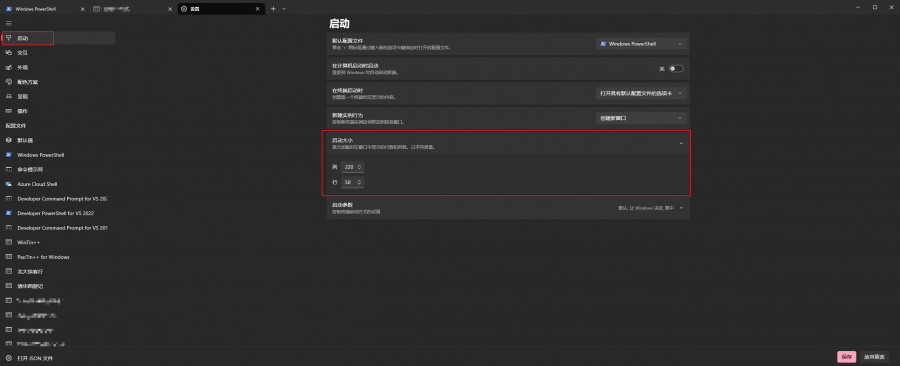Open 在终端启动时 dropdown
900x366 pixels.
pyautogui.click(x=642, y=93)
